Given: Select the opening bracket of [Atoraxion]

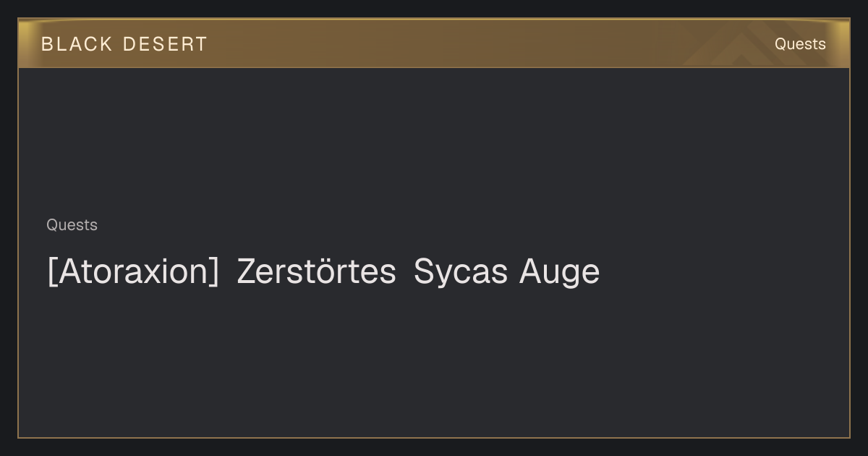Looking at the screenshot, I should tap(51, 272).
